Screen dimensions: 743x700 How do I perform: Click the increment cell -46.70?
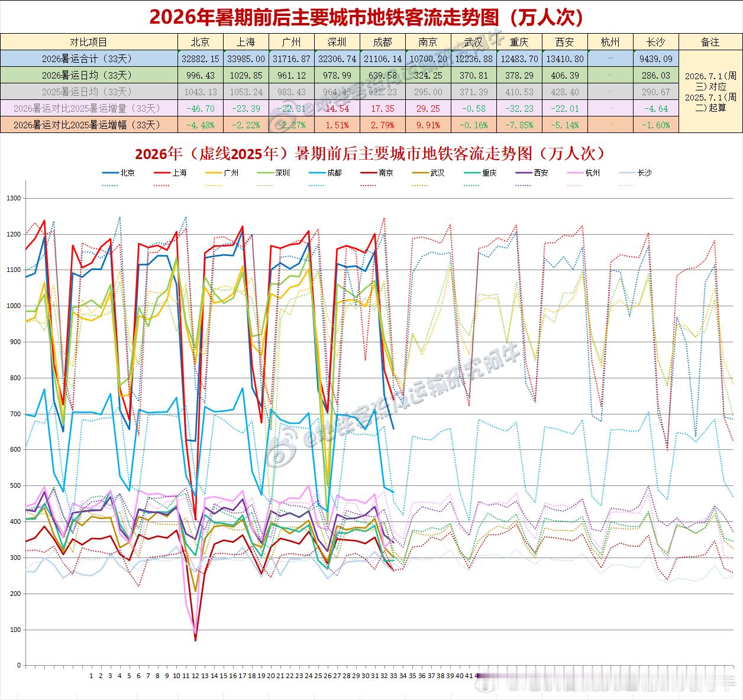coord(201,108)
